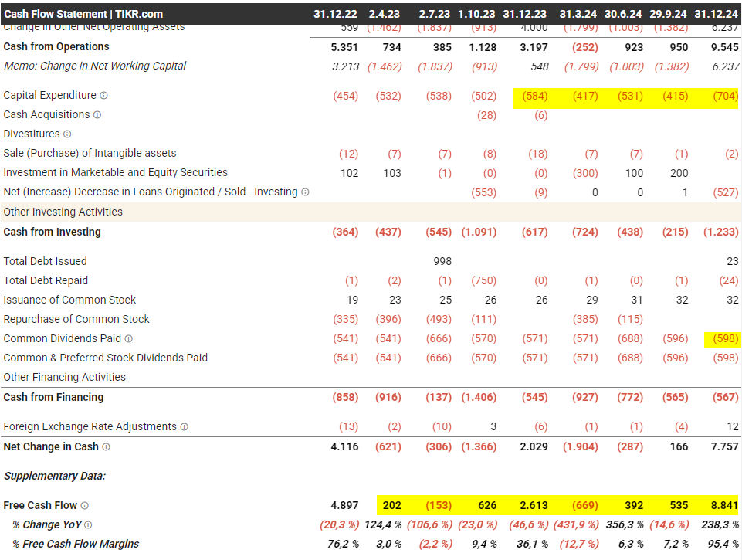The height and width of the screenshot is (560, 742).
Task: Select the Cash from Financing row label
Action: pos(53,398)
